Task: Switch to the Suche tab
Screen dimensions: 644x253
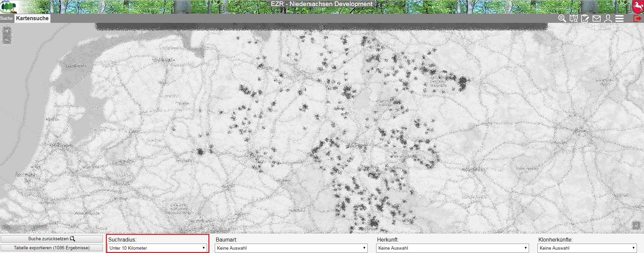Action: point(6,18)
